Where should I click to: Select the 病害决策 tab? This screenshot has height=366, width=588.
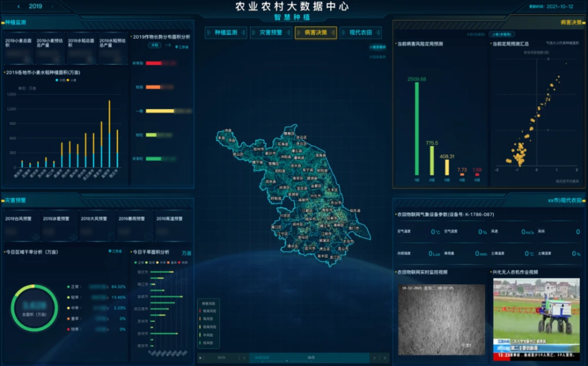316,32
